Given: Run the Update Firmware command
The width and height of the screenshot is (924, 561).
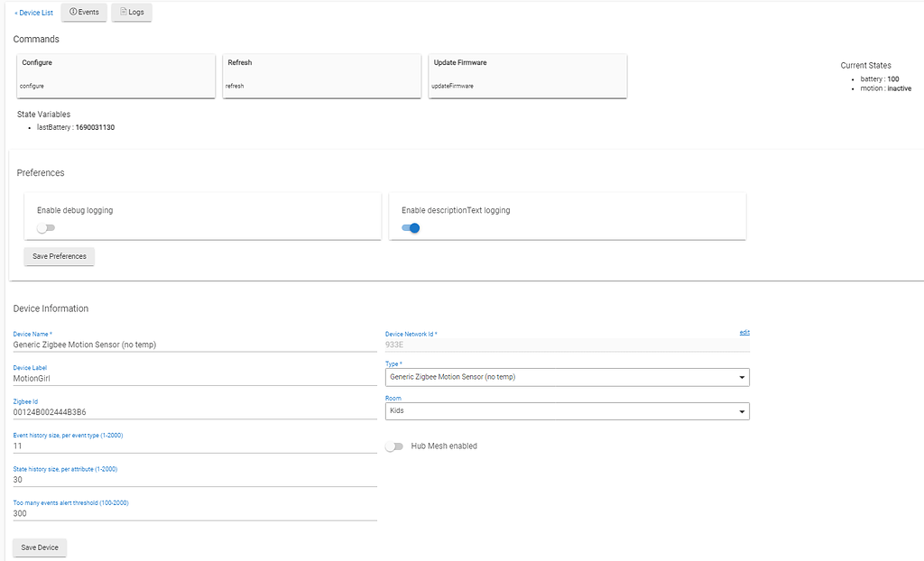Looking at the screenshot, I should click(x=527, y=75).
